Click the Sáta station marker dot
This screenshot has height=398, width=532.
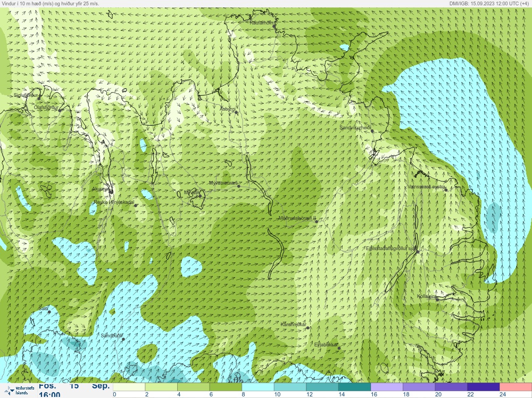pyautogui.click(x=49, y=312)
